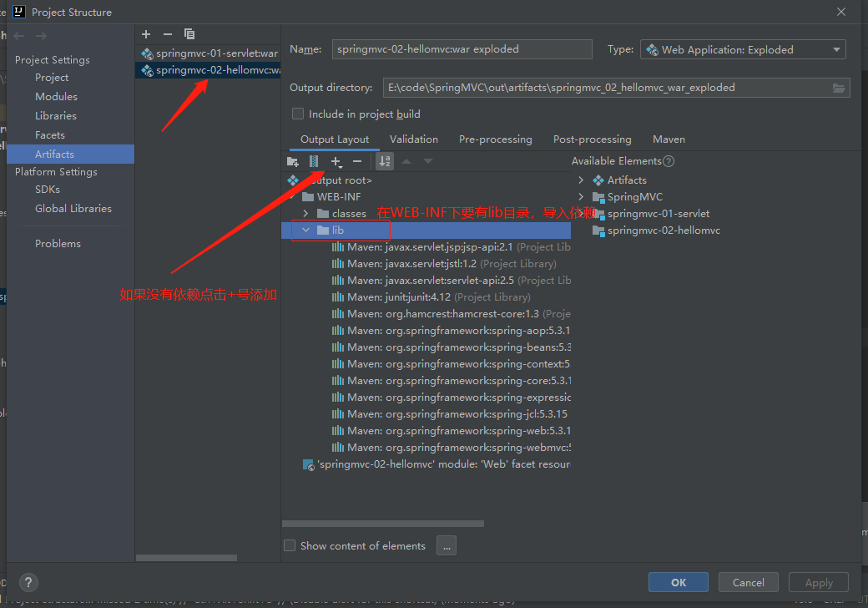Open help for Available Elements
868x608 pixels.
tap(669, 161)
